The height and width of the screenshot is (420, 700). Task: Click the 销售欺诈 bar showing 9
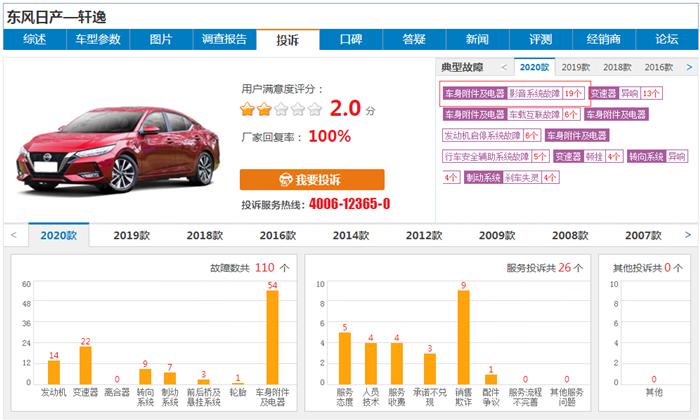[x=463, y=337]
